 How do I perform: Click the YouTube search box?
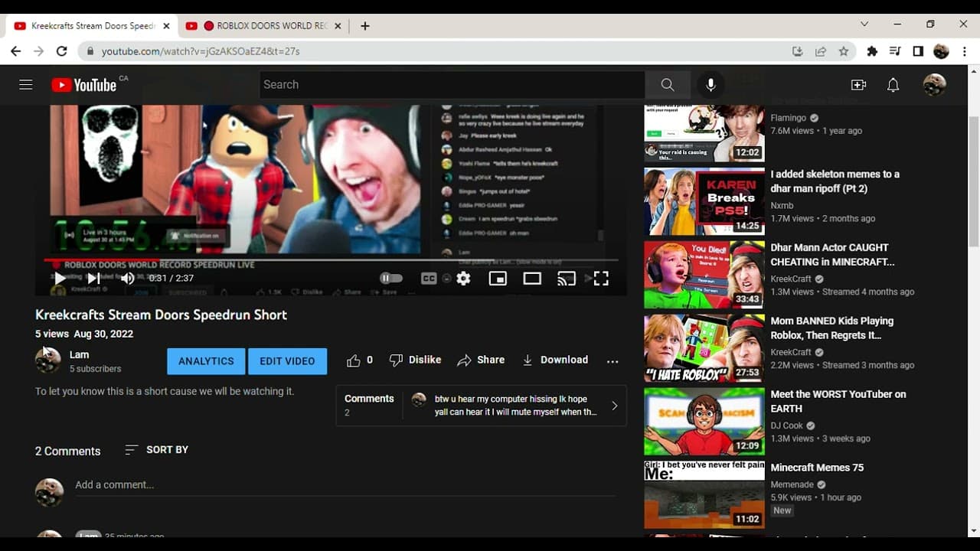(x=452, y=85)
